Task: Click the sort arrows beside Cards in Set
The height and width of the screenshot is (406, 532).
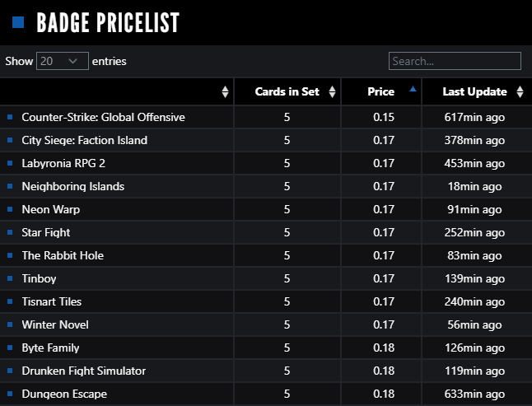Action: coord(332,92)
